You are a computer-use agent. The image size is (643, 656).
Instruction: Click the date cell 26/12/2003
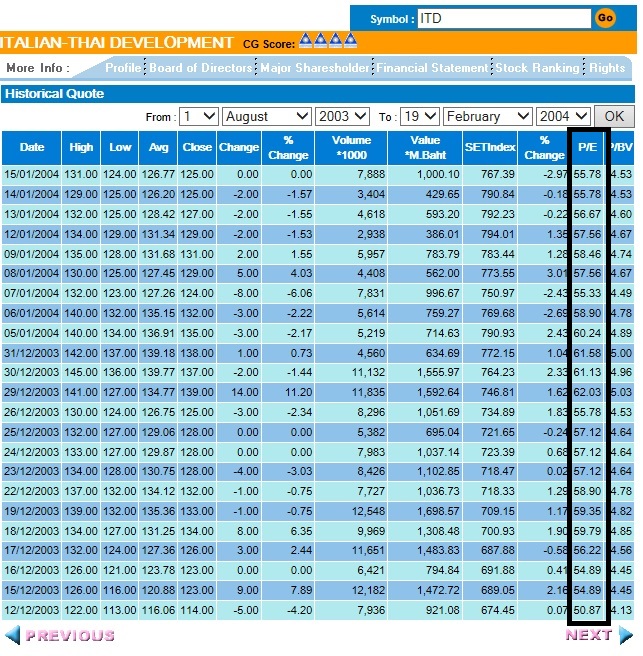(31, 412)
